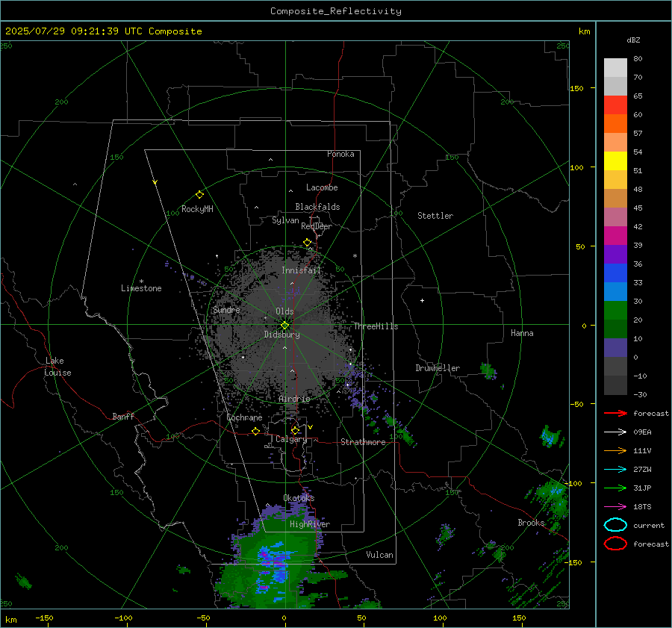Click the cyan 27ZW arrow in legend
The height and width of the screenshot is (628, 672).
615,470
